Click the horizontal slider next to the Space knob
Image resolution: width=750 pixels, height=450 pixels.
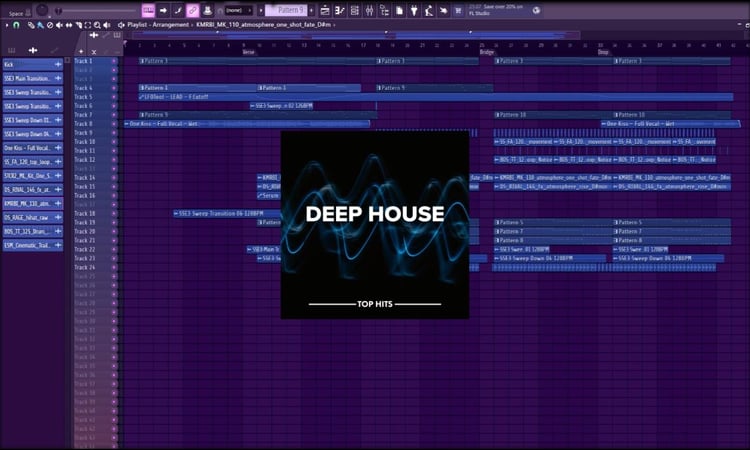coord(99,11)
